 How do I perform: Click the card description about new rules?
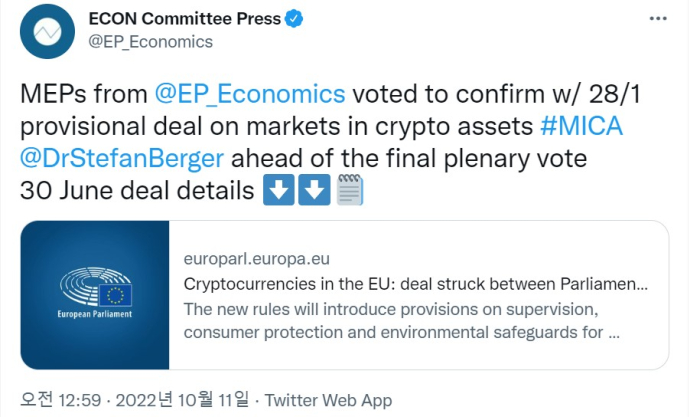(x=401, y=321)
